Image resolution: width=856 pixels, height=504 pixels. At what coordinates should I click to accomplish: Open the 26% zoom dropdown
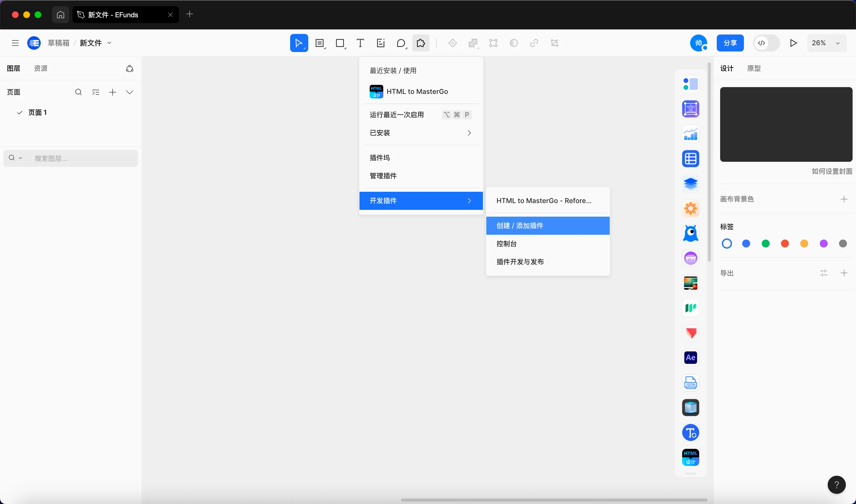[826, 43]
